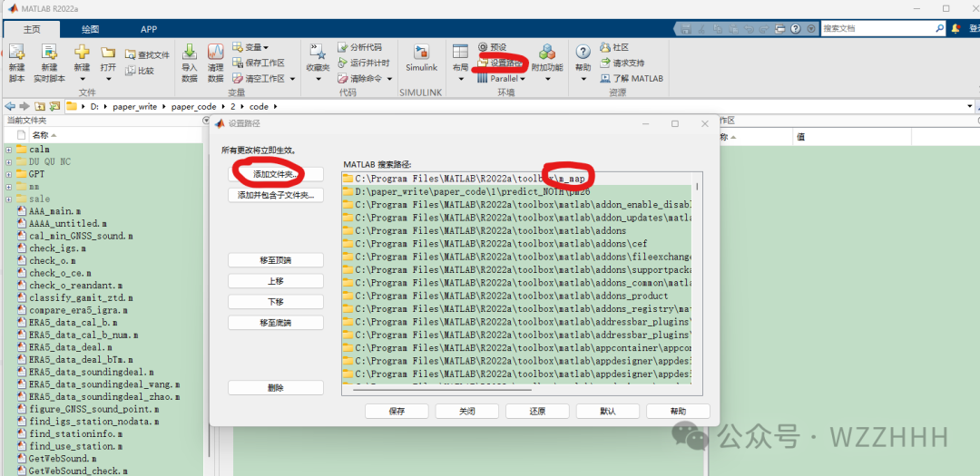Click the back arrow in the address bar
Screen dimensions: 980x476
(10, 106)
